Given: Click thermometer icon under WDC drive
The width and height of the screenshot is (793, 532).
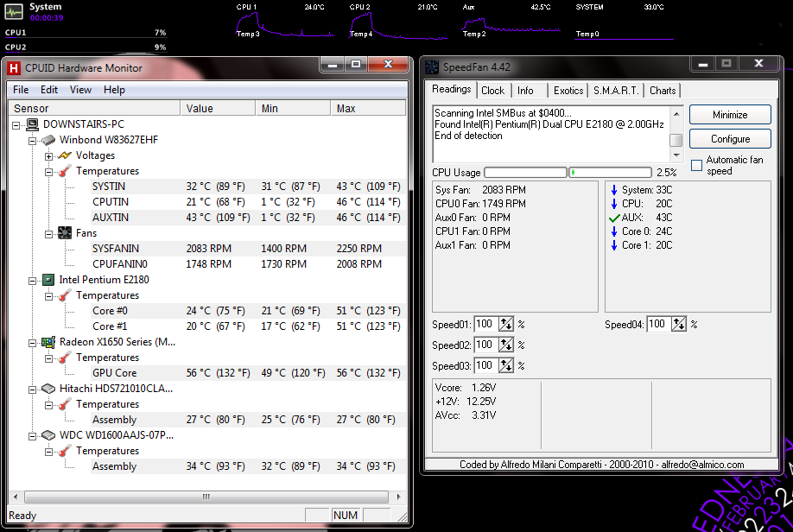Looking at the screenshot, I should pyautogui.click(x=65, y=451).
